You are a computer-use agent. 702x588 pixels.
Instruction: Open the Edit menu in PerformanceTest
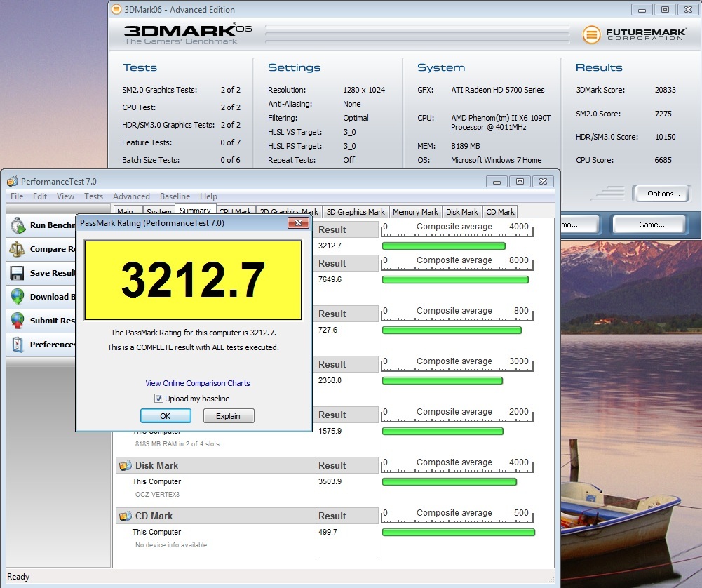(40, 196)
